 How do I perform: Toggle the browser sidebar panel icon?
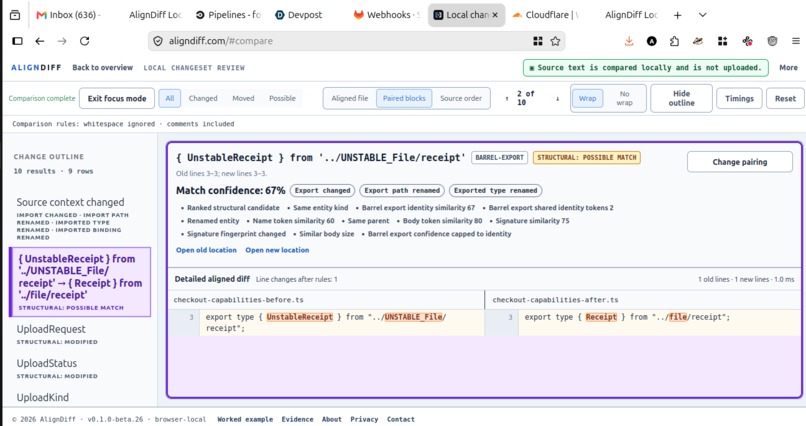click(x=17, y=41)
